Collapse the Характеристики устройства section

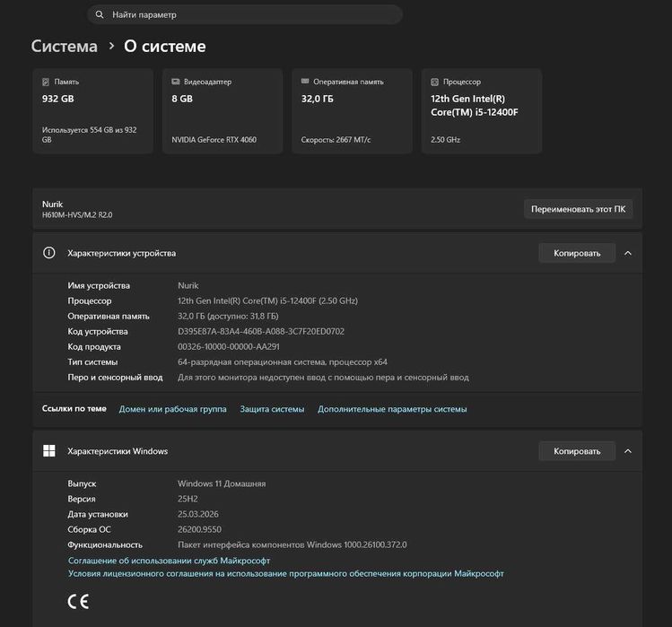click(x=628, y=253)
